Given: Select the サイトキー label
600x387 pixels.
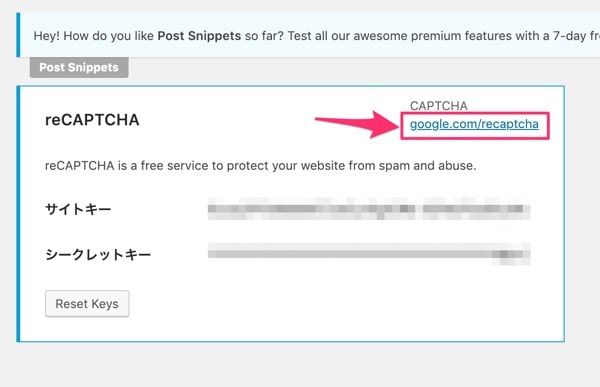Looking at the screenshot, I should [78, 209].
